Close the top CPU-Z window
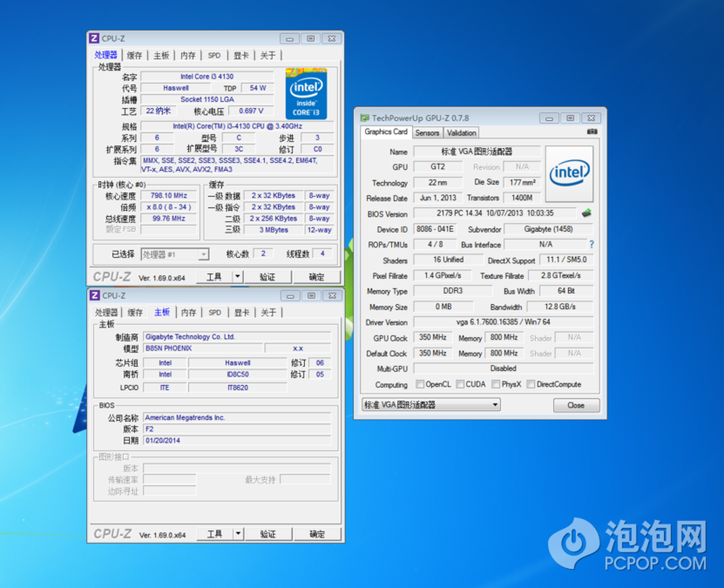Image resolution: width=724 pixels, height=588 pixels. click(332, 39)
